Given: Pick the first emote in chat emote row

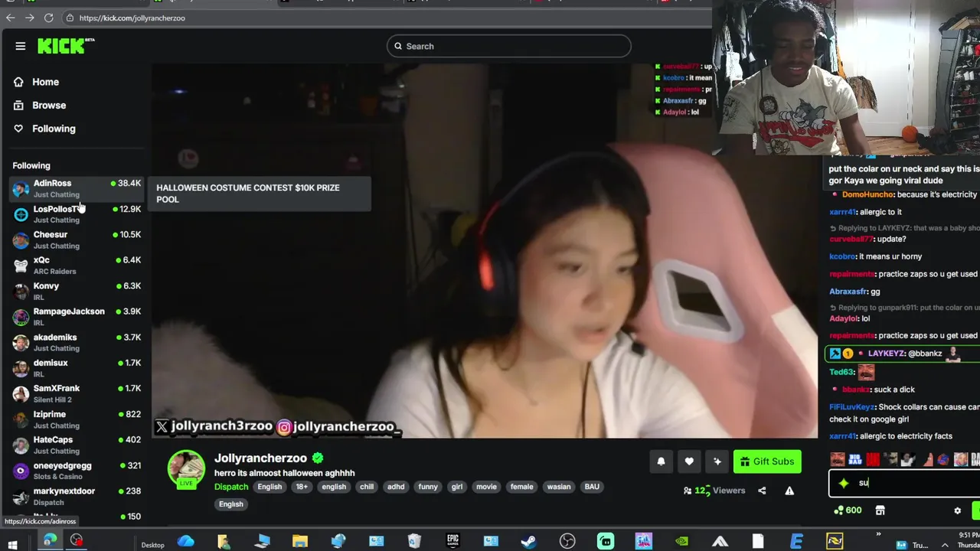Looking at the screenshot, I should point(837,459).
